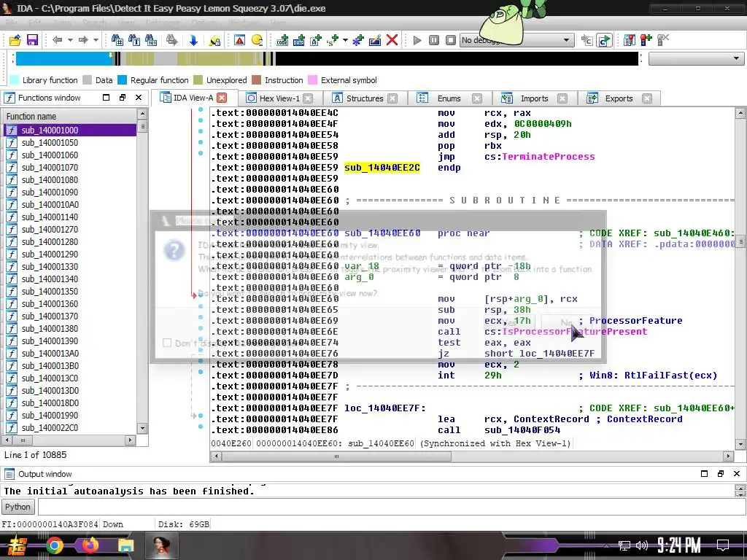Close the Hex View-1 tab
The height and width of the screenshot is (560, 747).
pos(309,98)
